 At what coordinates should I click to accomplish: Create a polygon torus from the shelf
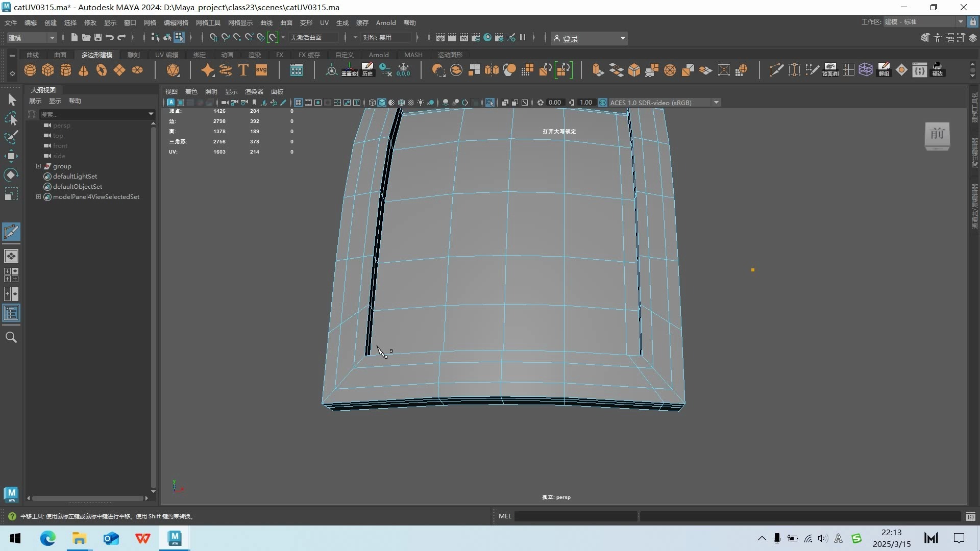102,70
